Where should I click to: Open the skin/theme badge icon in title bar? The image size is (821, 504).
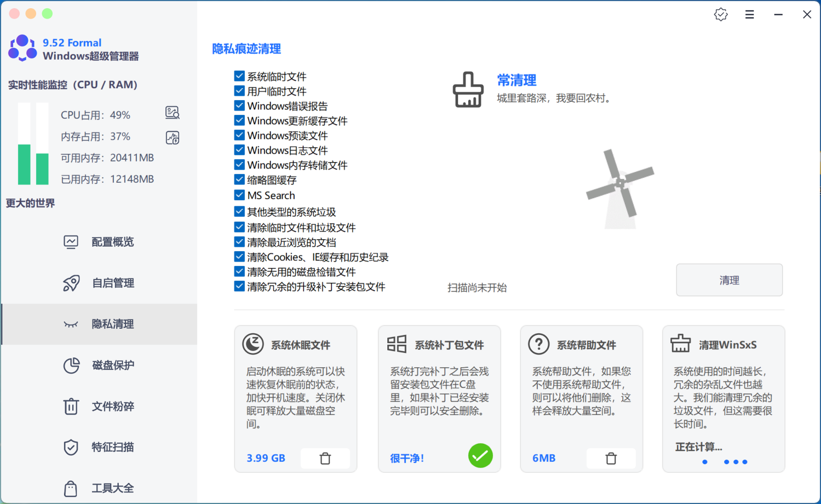tap(721, 15)
